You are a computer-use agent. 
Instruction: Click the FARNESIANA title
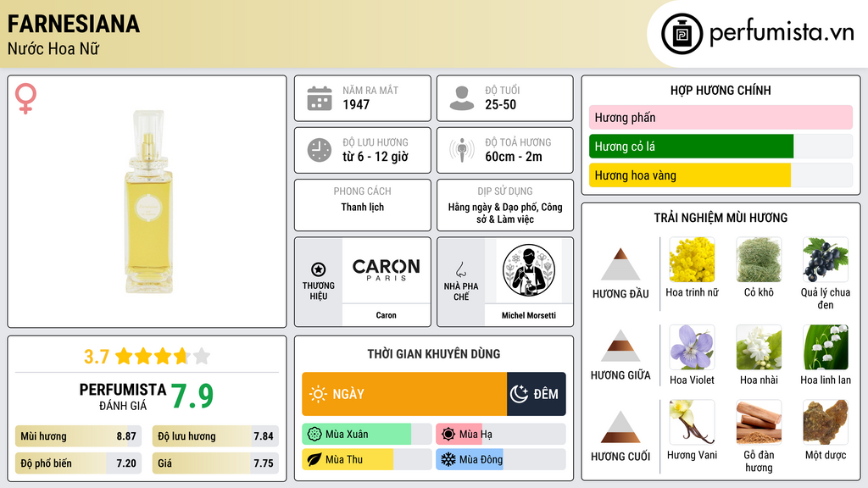tap(73, 24)
